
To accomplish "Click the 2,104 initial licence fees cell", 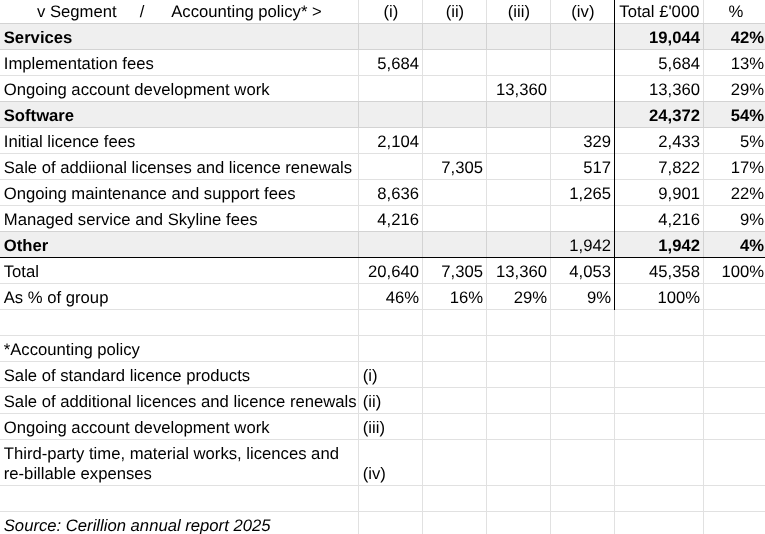I will [397, 141].
